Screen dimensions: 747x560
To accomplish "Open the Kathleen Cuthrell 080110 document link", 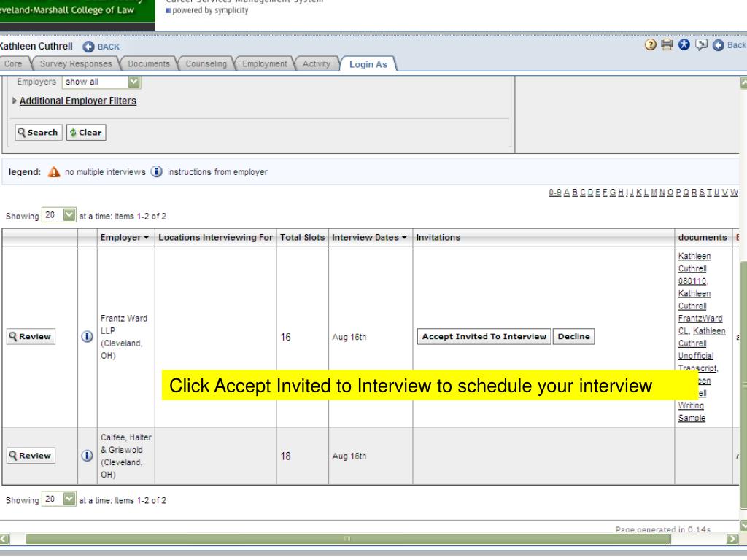I will (x=693, y=268).
